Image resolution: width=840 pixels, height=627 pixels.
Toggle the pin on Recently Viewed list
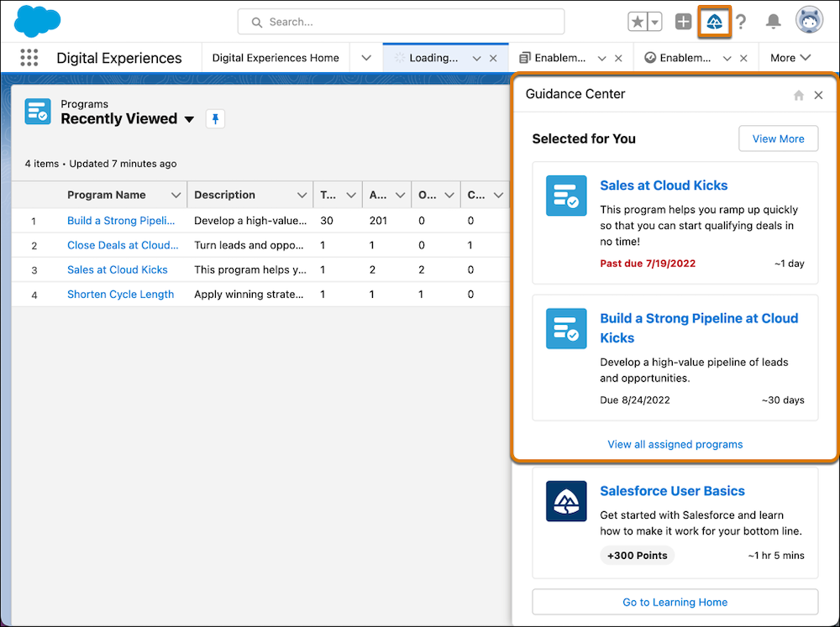point(215,119)
